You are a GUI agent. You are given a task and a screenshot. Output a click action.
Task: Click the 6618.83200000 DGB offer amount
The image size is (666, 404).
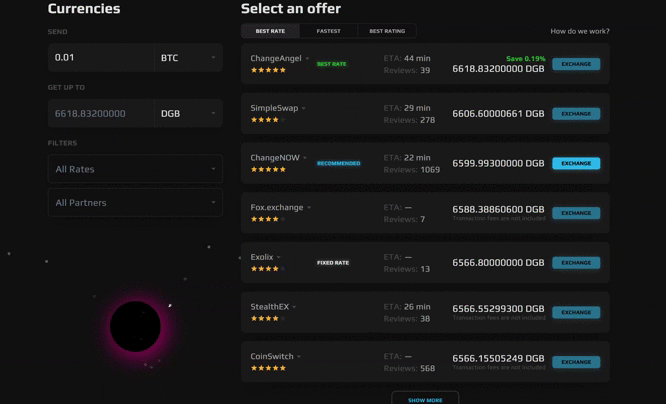pyautogui.click(x=498, y=69)
